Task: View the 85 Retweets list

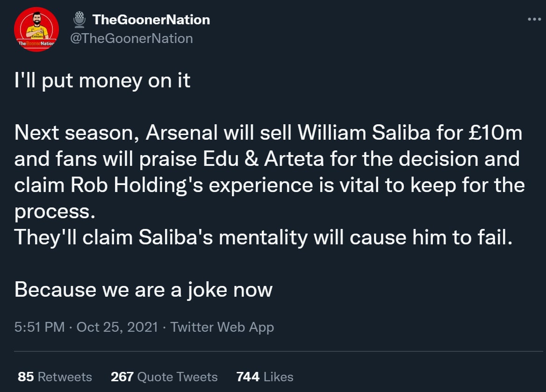Action: (x=55, y=377)
